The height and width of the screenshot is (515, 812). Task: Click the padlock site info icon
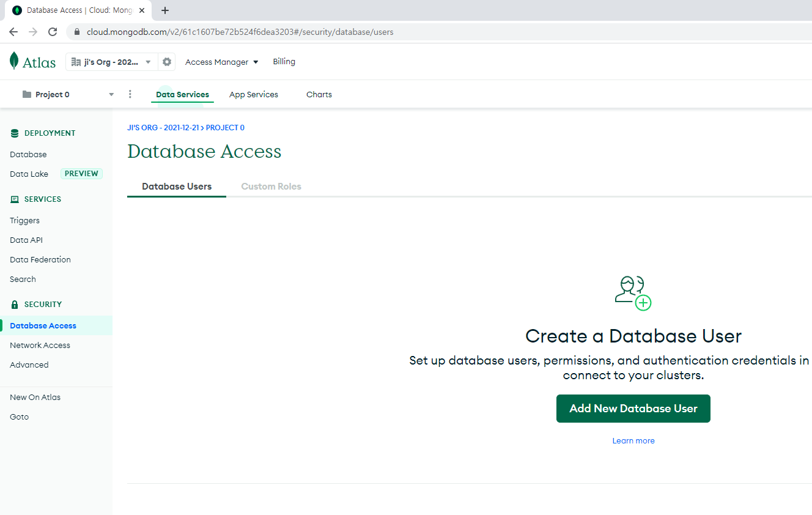point(77,32)
